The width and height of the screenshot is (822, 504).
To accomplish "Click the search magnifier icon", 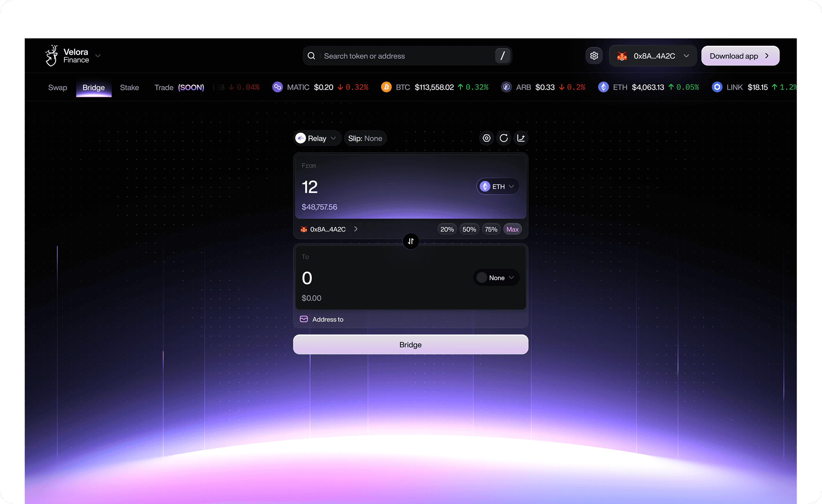I will pyautogui.click(x=311, y=56).
